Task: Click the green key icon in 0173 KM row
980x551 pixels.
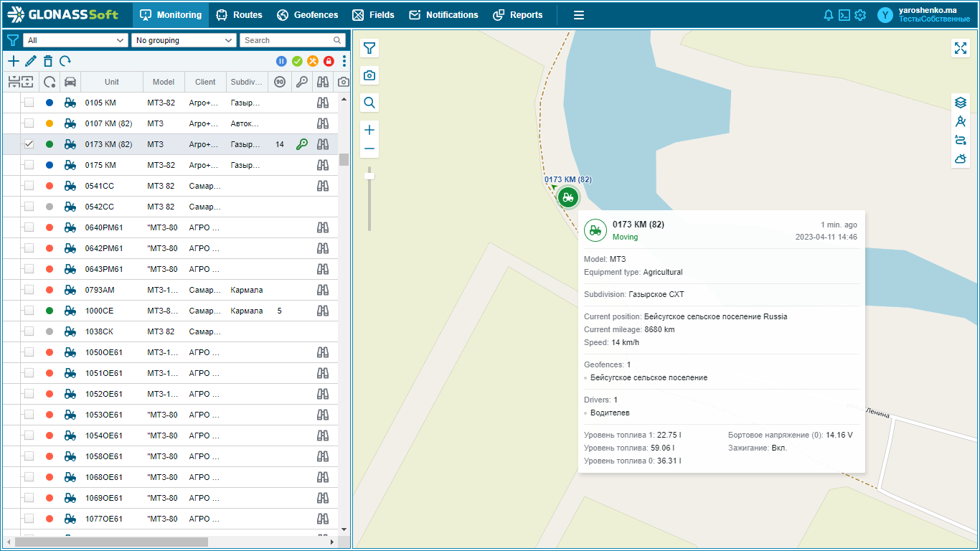Action: click(x=302, y=144)
